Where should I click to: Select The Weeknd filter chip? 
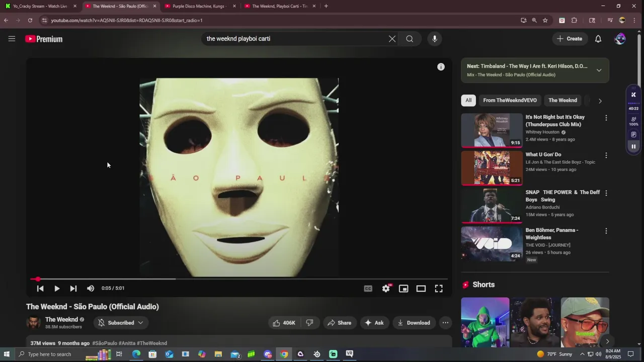562,100
